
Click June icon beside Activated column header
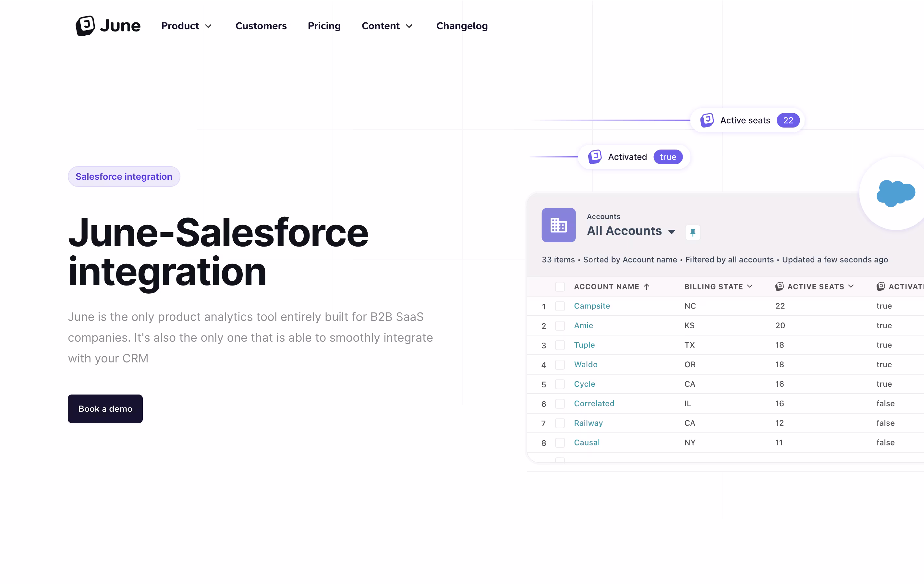(x=881, y=286)
